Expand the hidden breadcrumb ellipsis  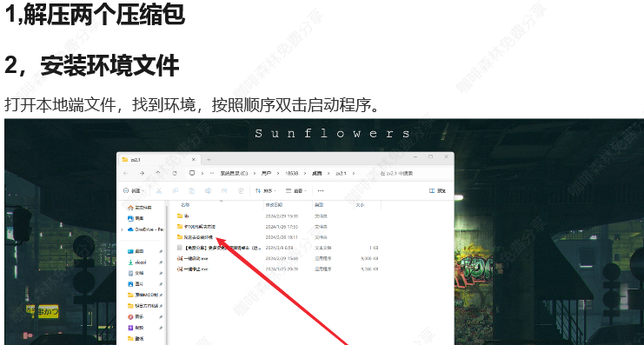pyautogui.click(x=212, y=173)
